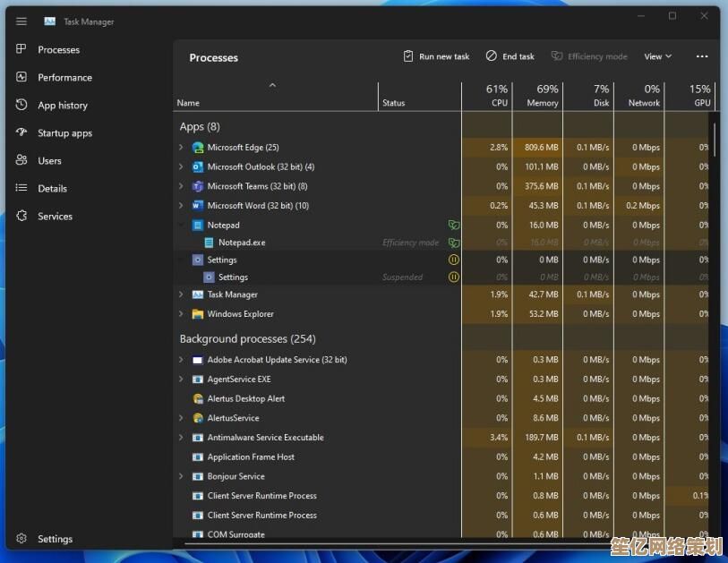Expand the Windows Explorer process group

click(181, 314)
